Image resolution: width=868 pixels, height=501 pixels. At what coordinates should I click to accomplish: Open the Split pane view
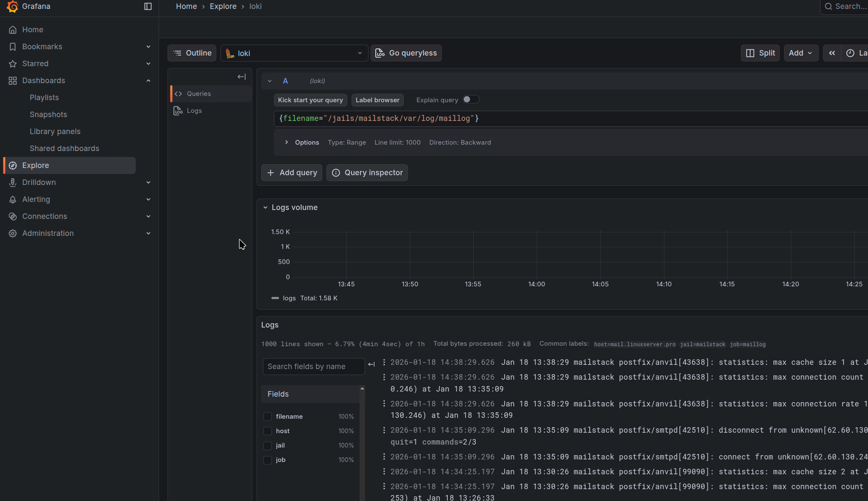(x=760, y=53)
